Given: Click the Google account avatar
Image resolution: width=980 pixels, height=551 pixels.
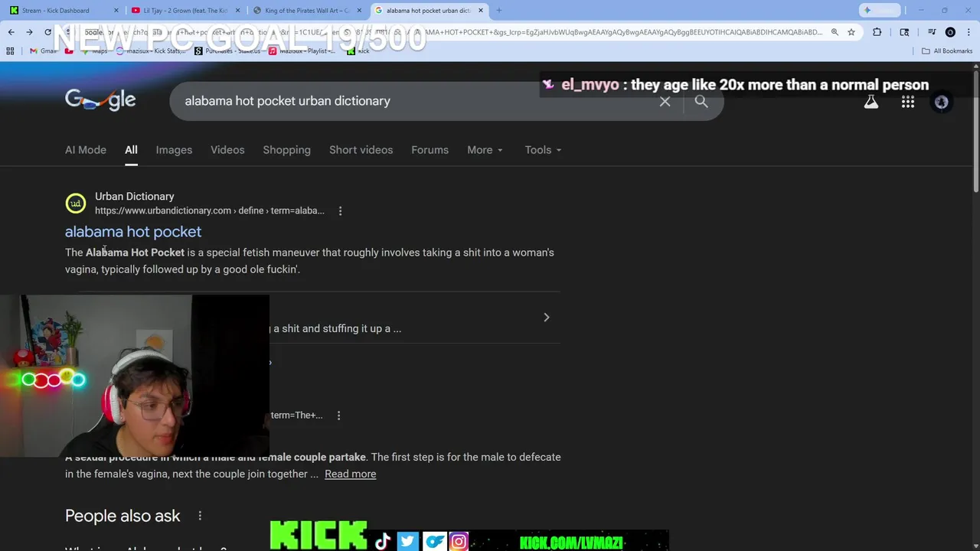Looking at the screenshot, I should coord(942,102).
